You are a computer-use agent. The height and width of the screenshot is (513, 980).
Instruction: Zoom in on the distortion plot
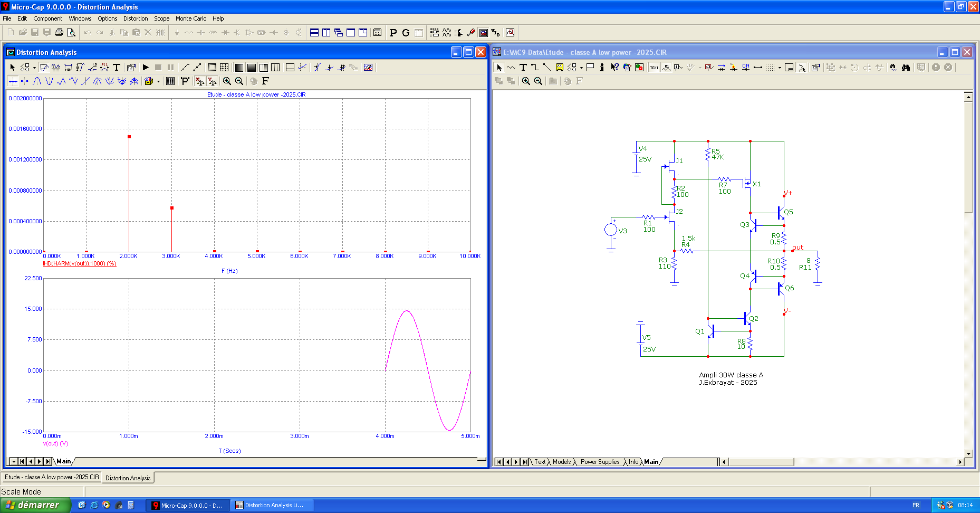[x=227, y=81]
